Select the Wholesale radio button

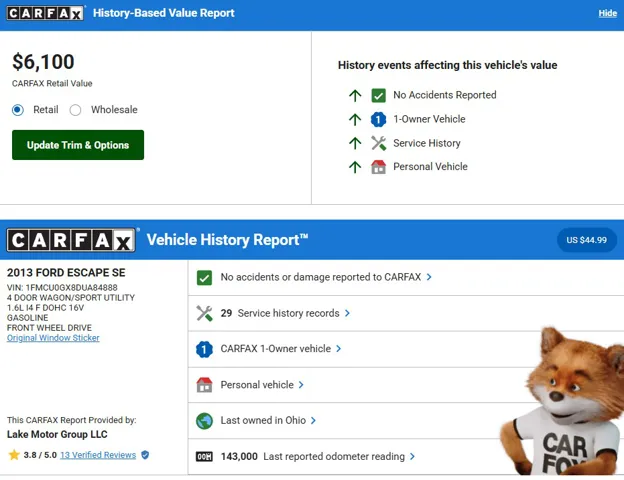pyautogui.click(x=76, y=110)
